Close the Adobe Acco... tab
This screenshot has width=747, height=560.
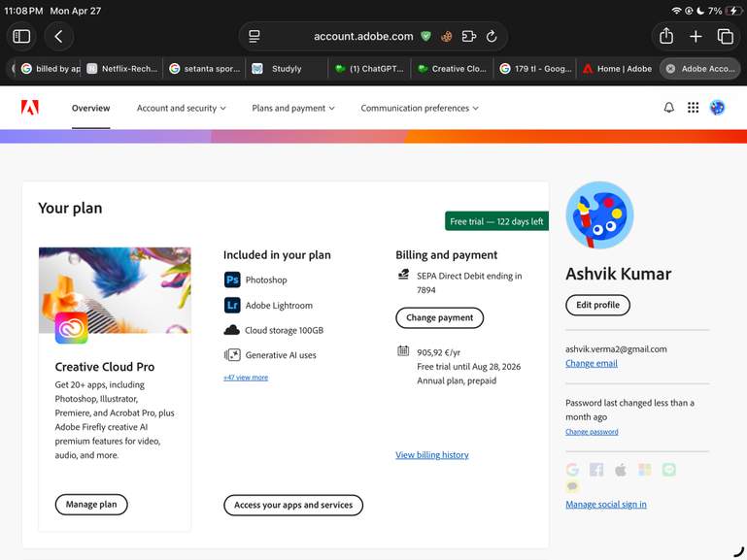pos(670,69)
